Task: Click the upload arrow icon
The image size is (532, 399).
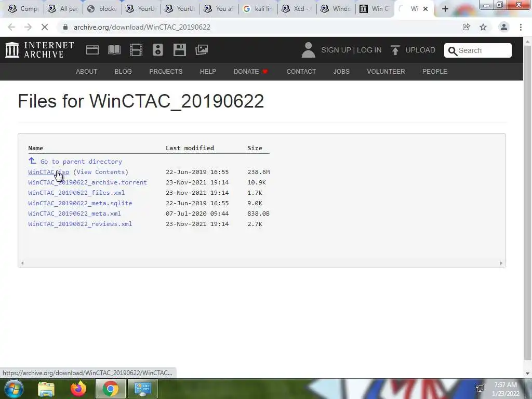Action: [x=395, y=50]
